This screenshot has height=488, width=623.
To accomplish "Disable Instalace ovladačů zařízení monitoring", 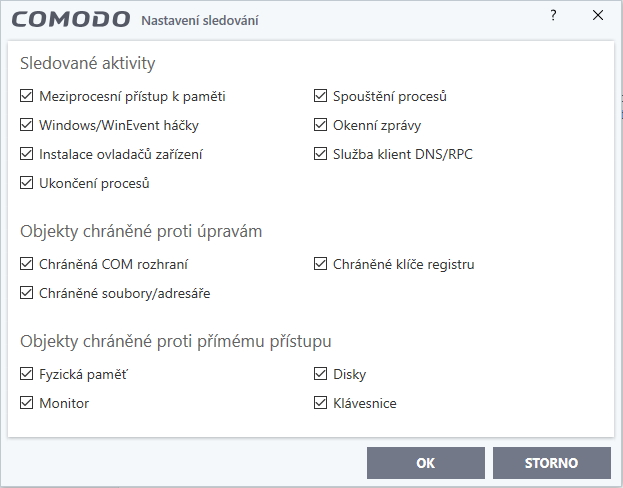I will click(x=27, y=155).
